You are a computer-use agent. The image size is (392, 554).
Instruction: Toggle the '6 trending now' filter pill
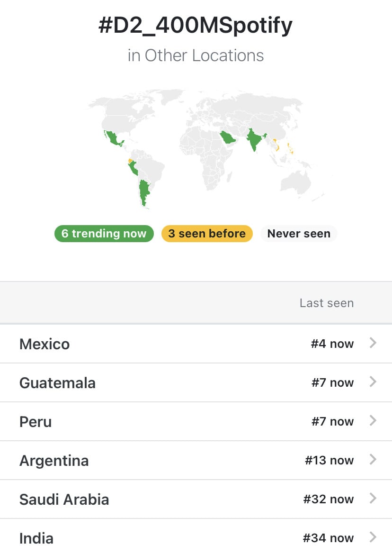pos(104,234)
